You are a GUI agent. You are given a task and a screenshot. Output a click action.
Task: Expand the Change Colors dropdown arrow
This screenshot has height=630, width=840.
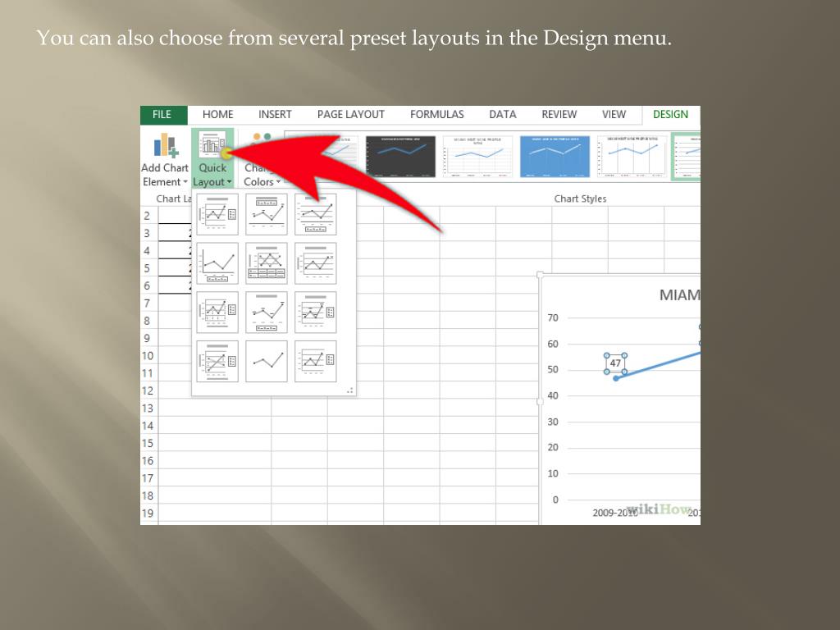coord(279,182)
